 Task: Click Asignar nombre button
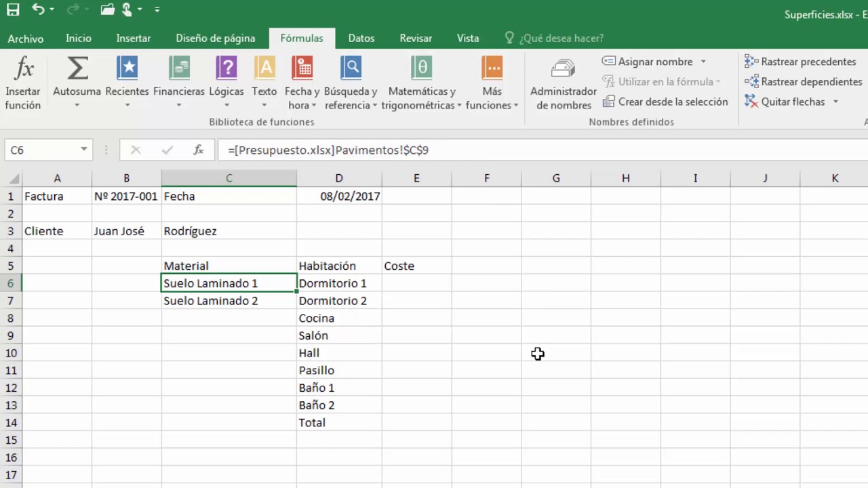[x=648, y=62]
